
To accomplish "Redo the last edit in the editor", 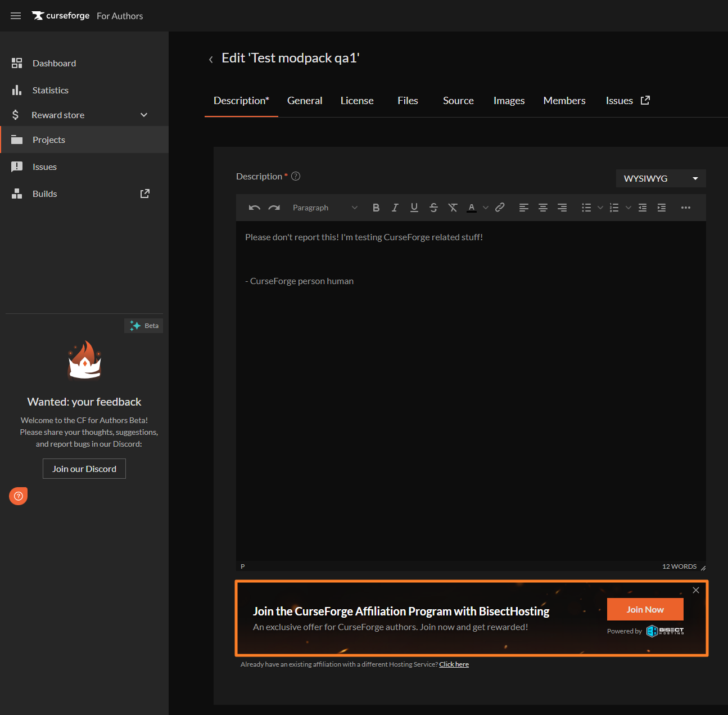I will click(x=274, y=208).
